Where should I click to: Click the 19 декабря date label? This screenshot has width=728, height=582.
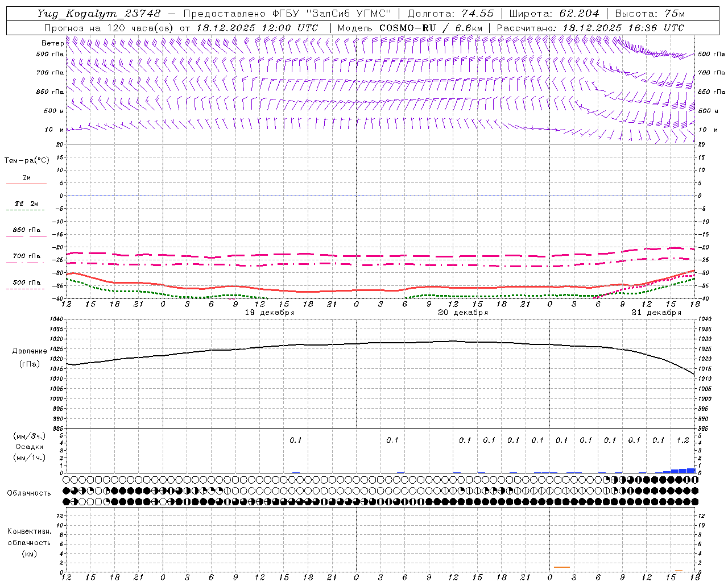(x=270, y=313)
